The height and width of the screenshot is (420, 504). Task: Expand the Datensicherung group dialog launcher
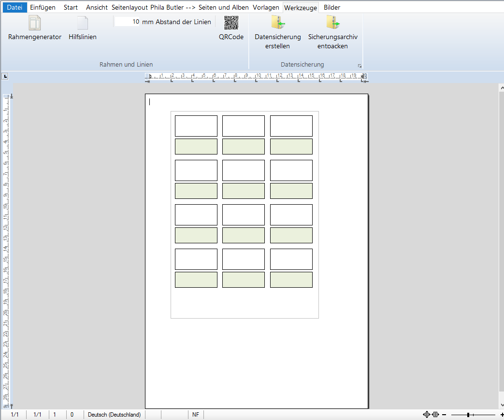(359, 66)
